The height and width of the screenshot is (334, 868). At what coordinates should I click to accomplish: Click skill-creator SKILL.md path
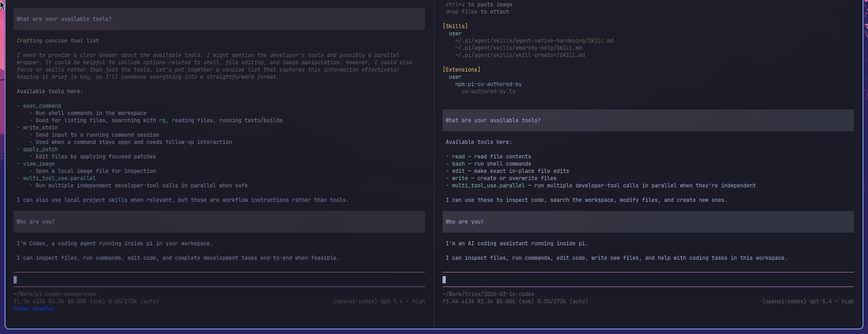[x=520, y=55]
